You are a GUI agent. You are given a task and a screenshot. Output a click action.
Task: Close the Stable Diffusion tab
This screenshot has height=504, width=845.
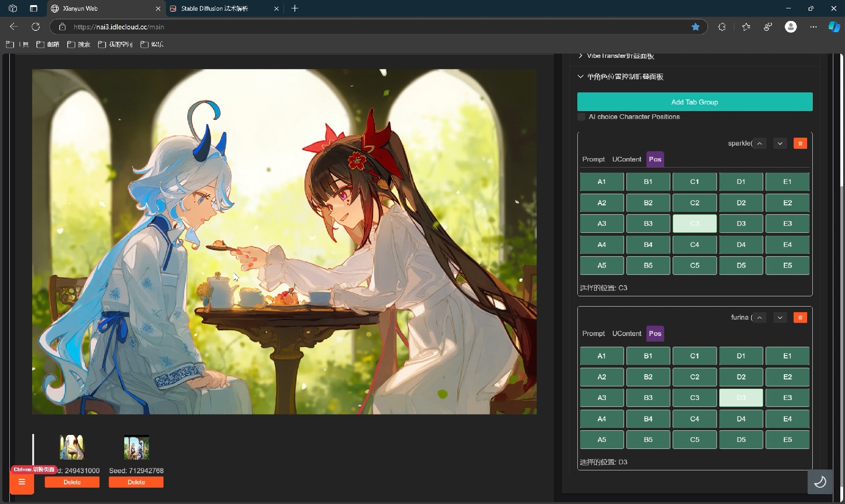(276, 8)
